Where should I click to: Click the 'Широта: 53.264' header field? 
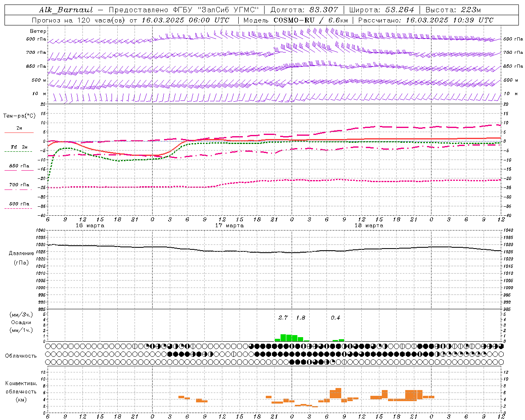pyautogui.click(x=381, y=10)
